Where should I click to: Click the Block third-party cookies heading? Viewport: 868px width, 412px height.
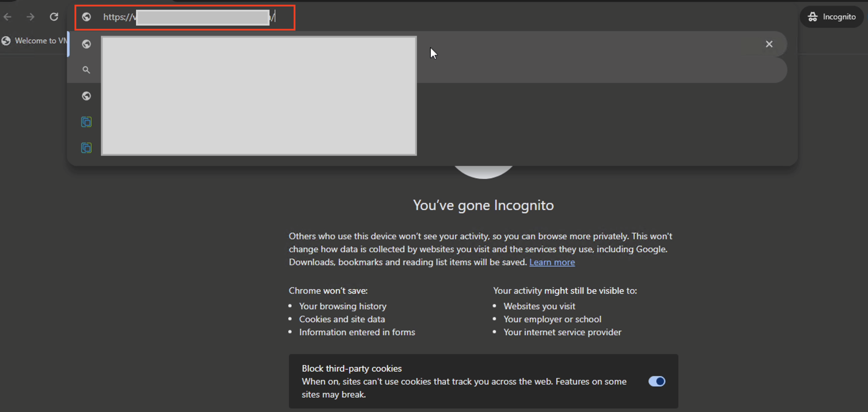tap(352, 368)
